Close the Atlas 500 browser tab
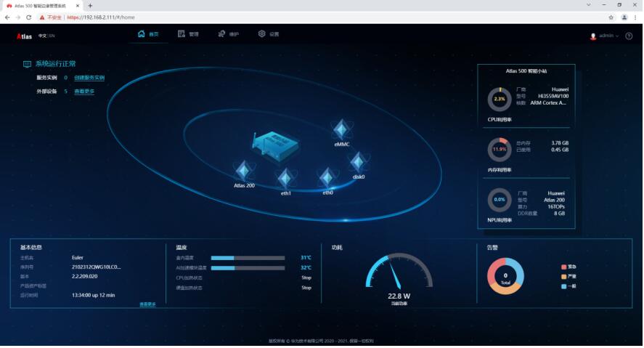The image size is (644, 348). click(78, 6)
